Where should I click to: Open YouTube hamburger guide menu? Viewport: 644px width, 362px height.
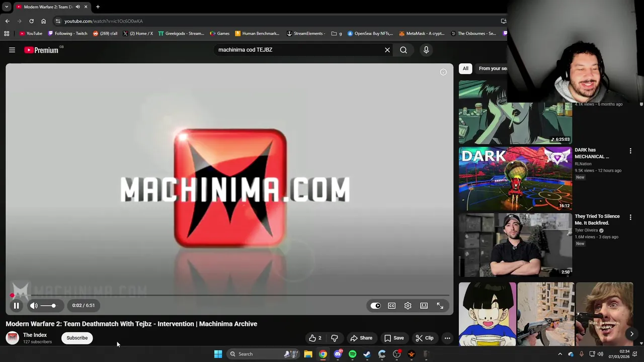[12, 50]
